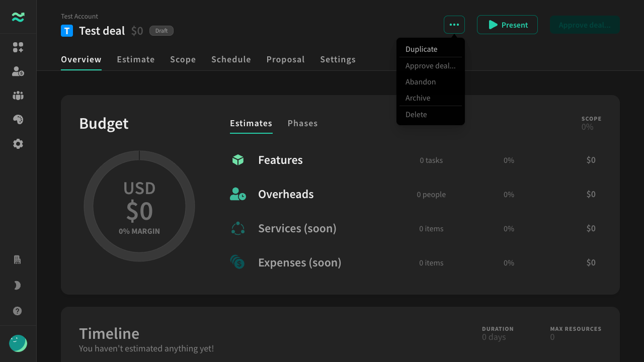Open the Features estimate row
The width and height of the screenshot is (644, 362).
tap(416, 160)
